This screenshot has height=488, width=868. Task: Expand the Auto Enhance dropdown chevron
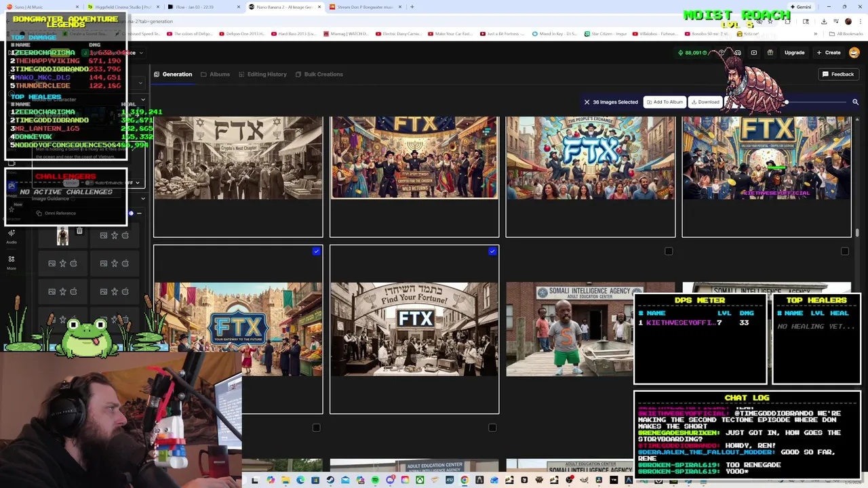(x=138, y=183)
